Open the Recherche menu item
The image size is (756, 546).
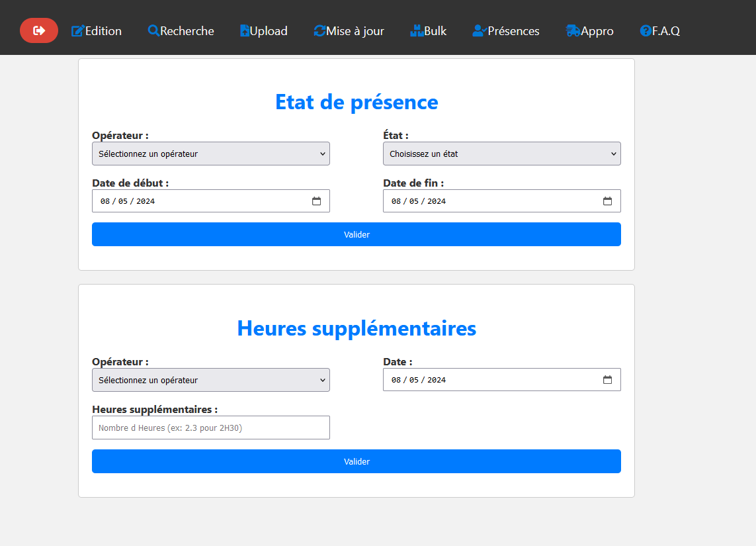pos(187,31)
